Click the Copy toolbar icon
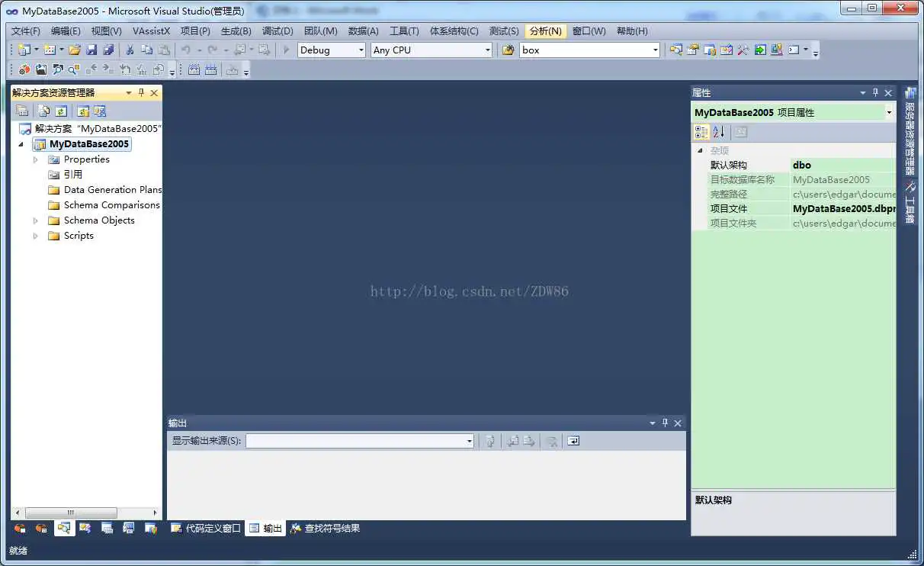 [146, 50]
